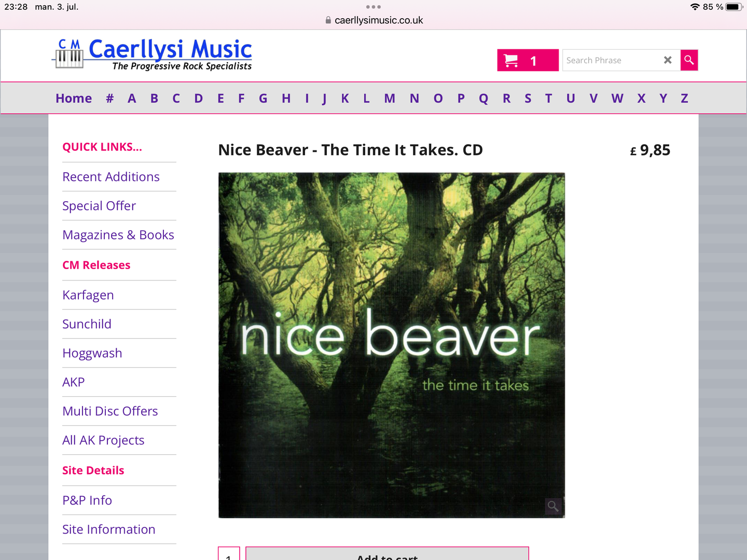Open Recent Additions quick link
Viewport: 747px width, 560px height.
(111, 177)
